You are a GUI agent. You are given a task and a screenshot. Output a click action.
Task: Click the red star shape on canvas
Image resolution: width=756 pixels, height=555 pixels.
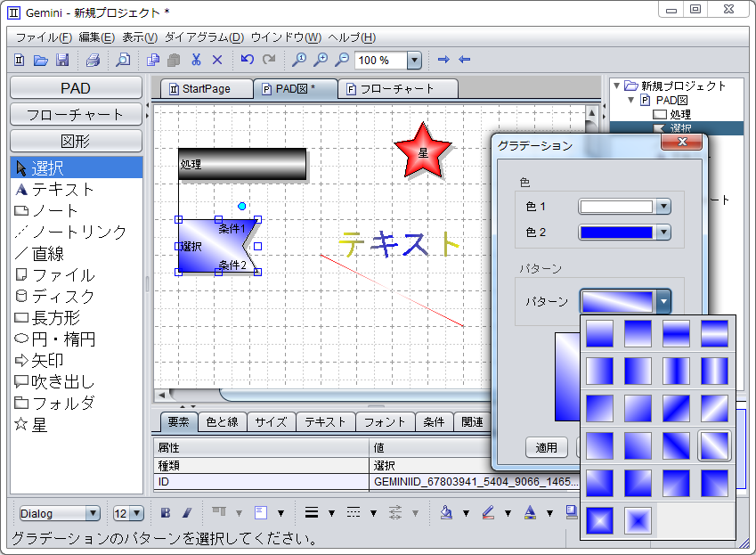[x=423, y=151]
